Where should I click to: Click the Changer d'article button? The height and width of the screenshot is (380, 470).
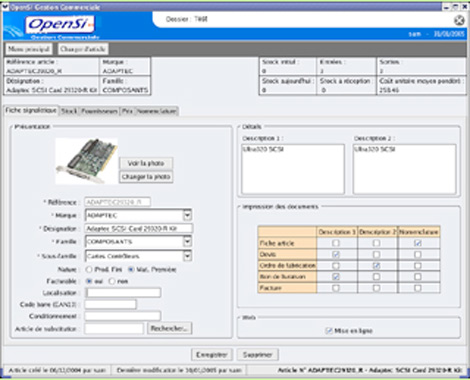click(x=83, y=49)
